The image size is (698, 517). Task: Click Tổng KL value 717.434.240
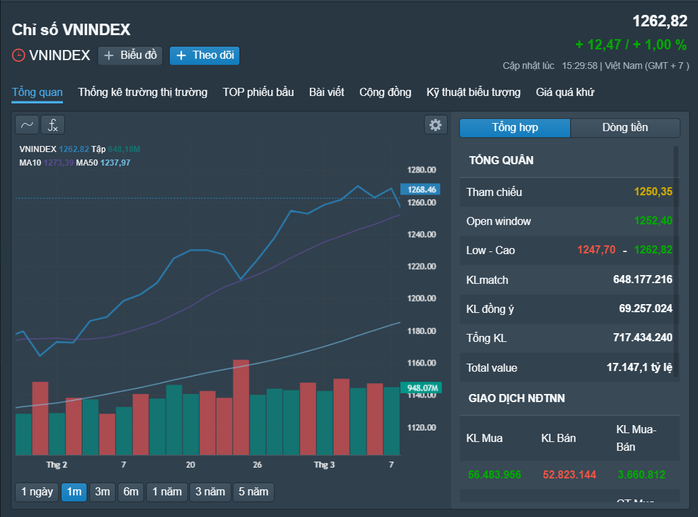(x=642, y=338)
